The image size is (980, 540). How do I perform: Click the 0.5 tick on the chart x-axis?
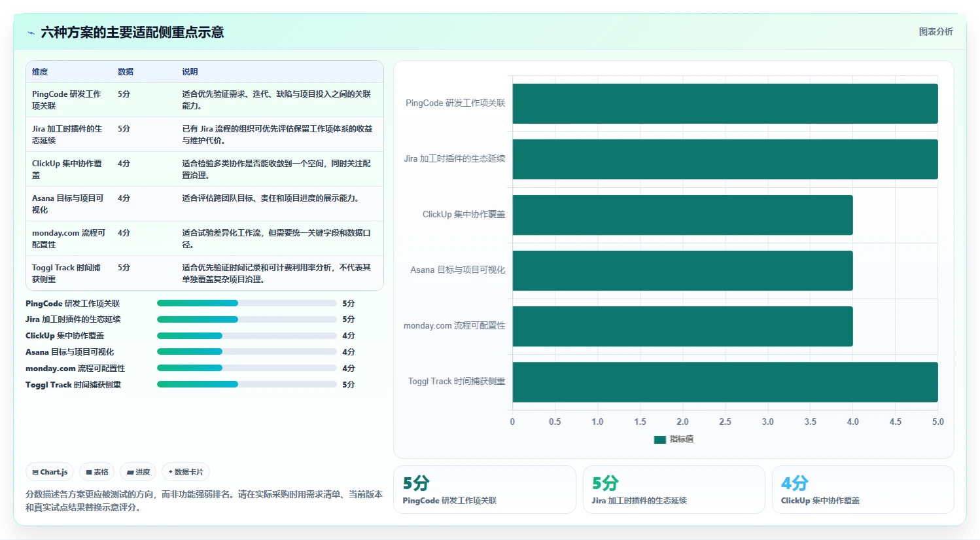(x=555, y=422)
